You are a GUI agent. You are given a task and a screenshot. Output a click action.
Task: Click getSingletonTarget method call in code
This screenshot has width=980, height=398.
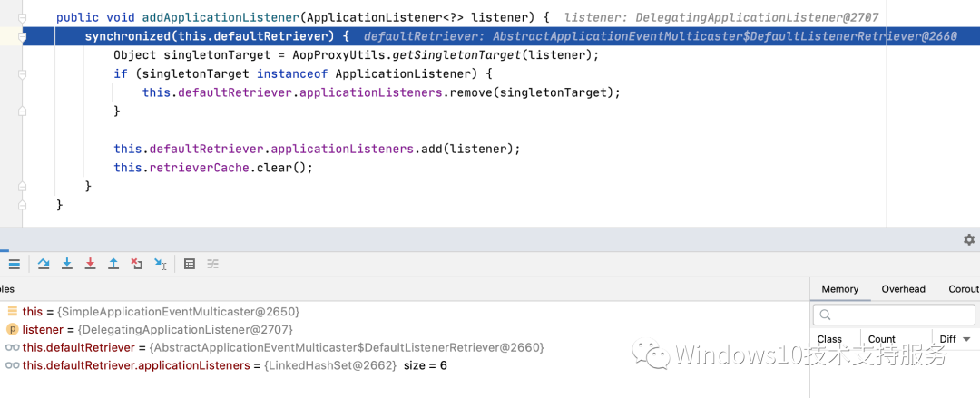456,55
